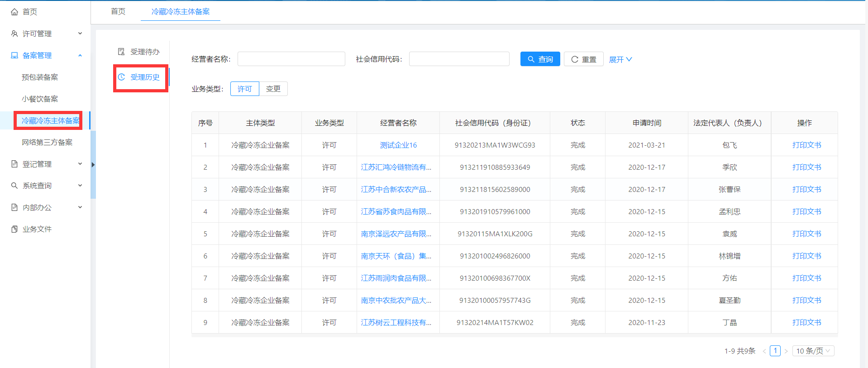Click the 许可管理 person icon
Screen dimensions: 868x368
pos(14,33)
